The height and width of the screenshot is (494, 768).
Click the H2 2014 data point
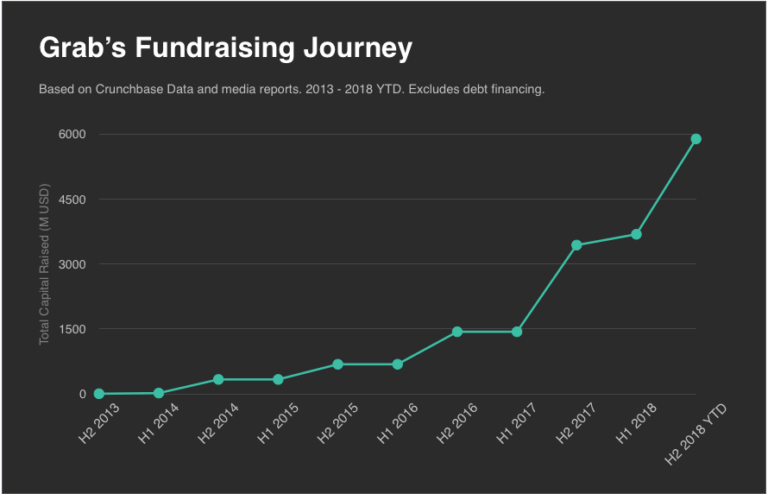tap(218, 379)
